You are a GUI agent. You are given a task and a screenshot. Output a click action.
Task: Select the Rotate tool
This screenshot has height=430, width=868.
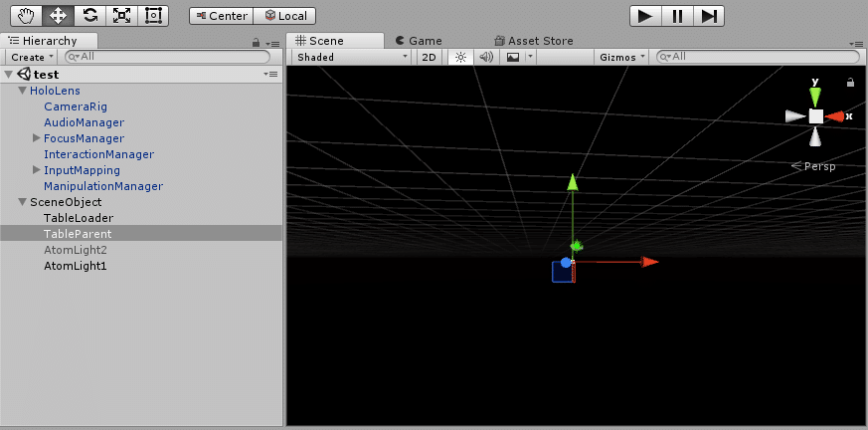point(89,16)
